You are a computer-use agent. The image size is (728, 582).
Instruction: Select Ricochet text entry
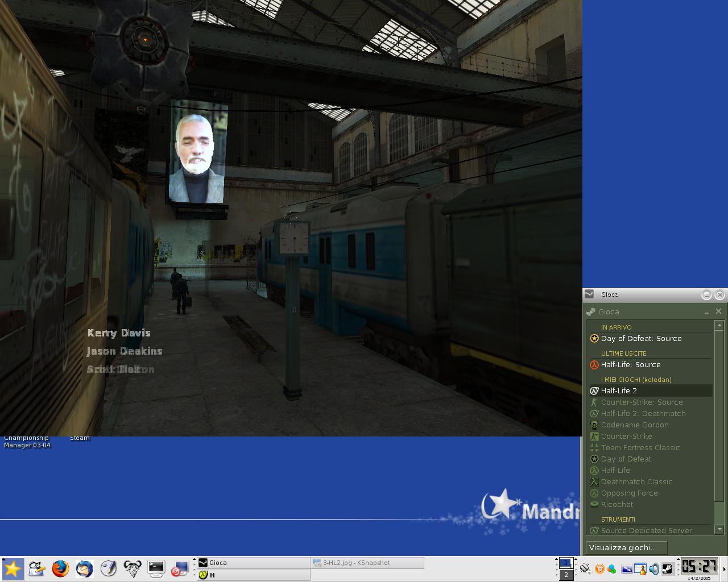(617, 504)
